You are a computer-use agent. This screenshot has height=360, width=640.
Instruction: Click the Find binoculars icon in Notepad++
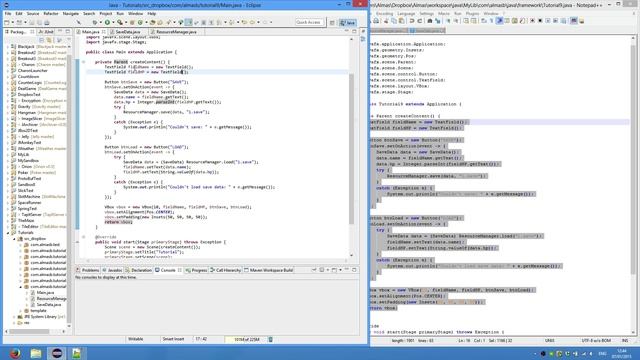click(x=430, y=21)
